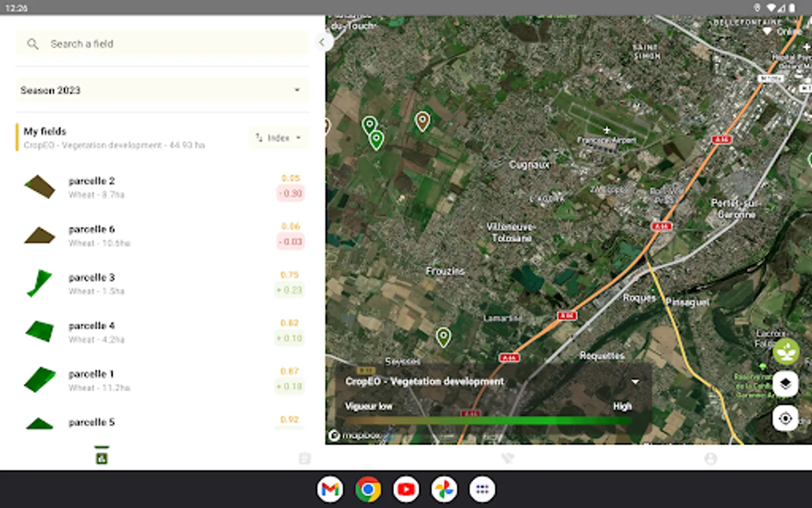Select the parcelle 3 field shape thumbnail
The image size is (812, 508).
(39, 283)
